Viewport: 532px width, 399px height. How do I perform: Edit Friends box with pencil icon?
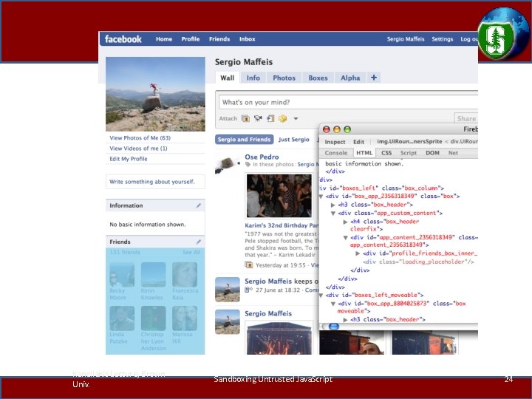click(199, 242)
